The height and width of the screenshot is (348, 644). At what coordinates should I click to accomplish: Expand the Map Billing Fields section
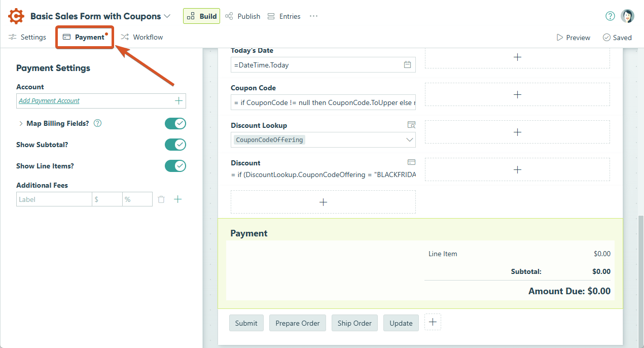(21, 123)
